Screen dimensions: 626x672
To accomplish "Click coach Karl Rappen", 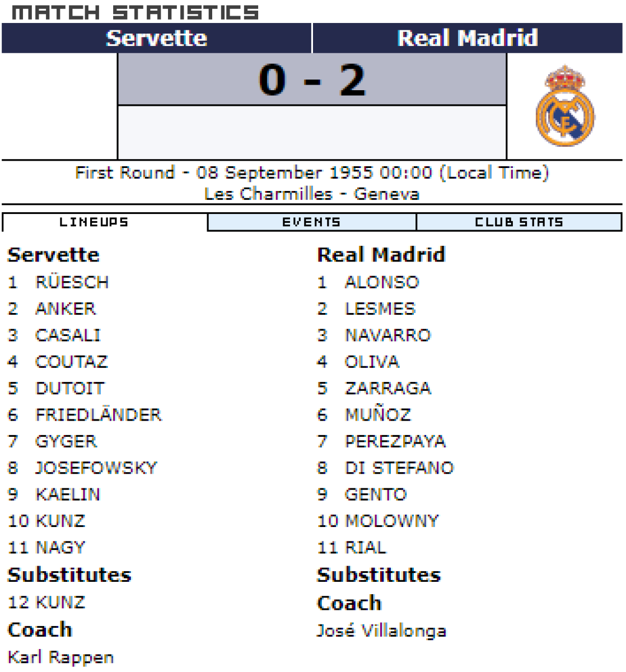I will (60, 657).
